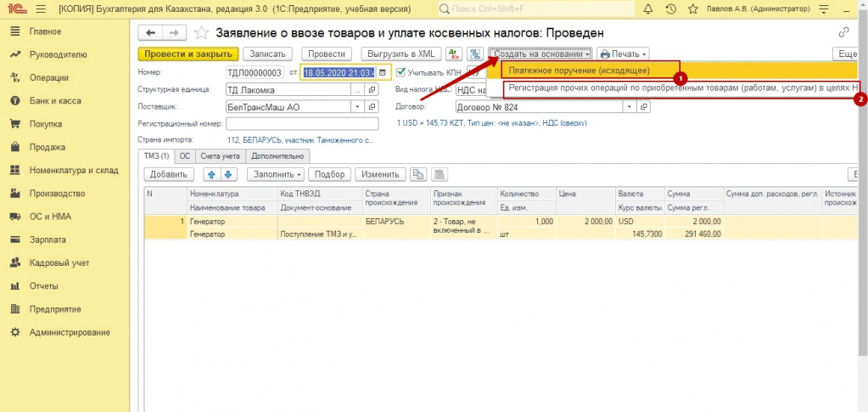Open Структурная единица selection ellipsis
868x412 pixels.
(x=357, y=90)
